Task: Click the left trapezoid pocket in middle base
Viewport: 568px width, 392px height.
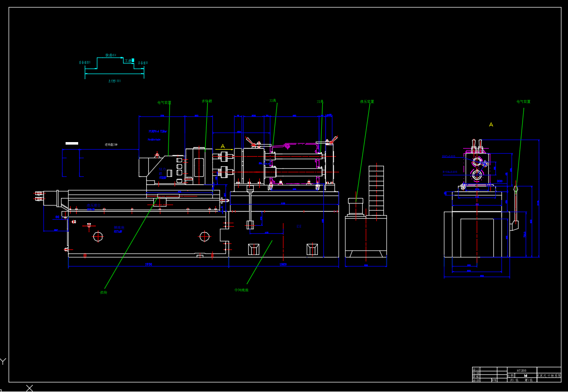Action: (253, 249)
